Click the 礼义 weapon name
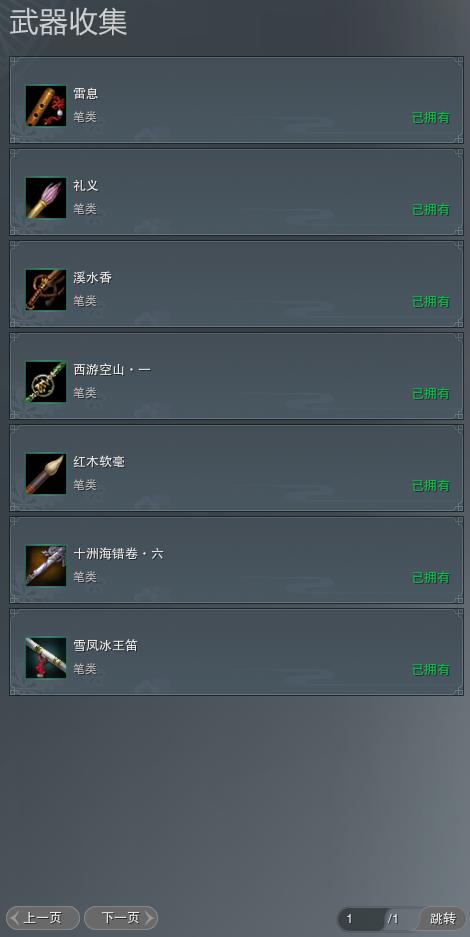Screen dimensions: 470x937 click(x=86, y=185)
